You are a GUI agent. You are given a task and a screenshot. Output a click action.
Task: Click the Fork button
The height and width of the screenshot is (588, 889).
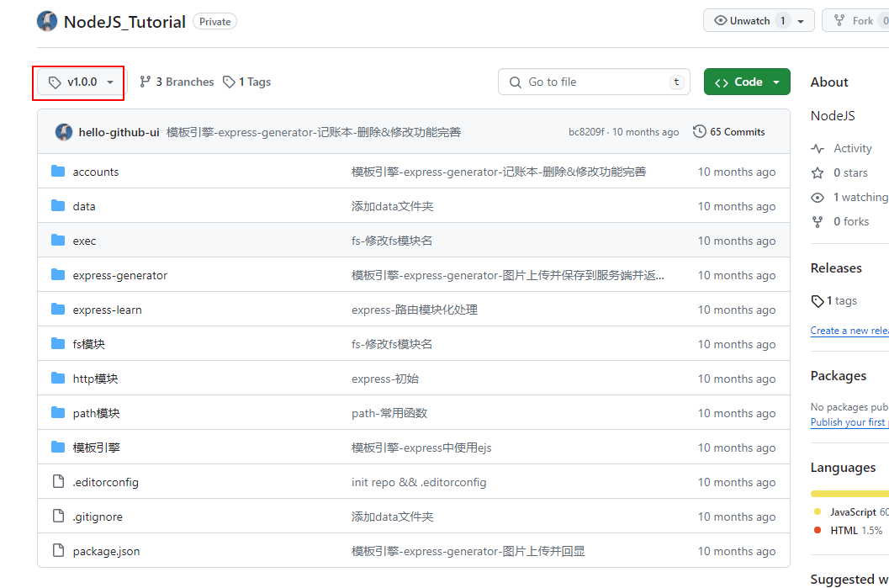[855, 20]
